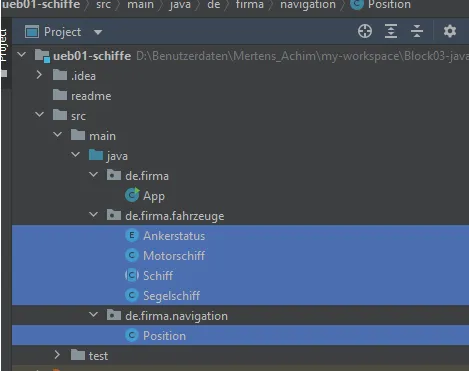The width and height of the screenshot is (469, 371).
Task: Click the navigation breadcrumb in navigation bar
Action: pyautogui.click(x=308, y=5)
